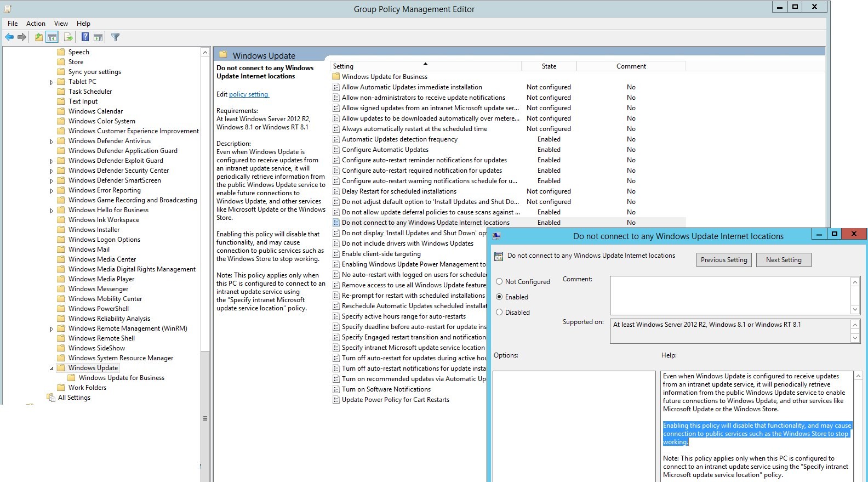This screenshot has width=868, height=482.
Task: Open the Action menu
Action: coord(36,24)
